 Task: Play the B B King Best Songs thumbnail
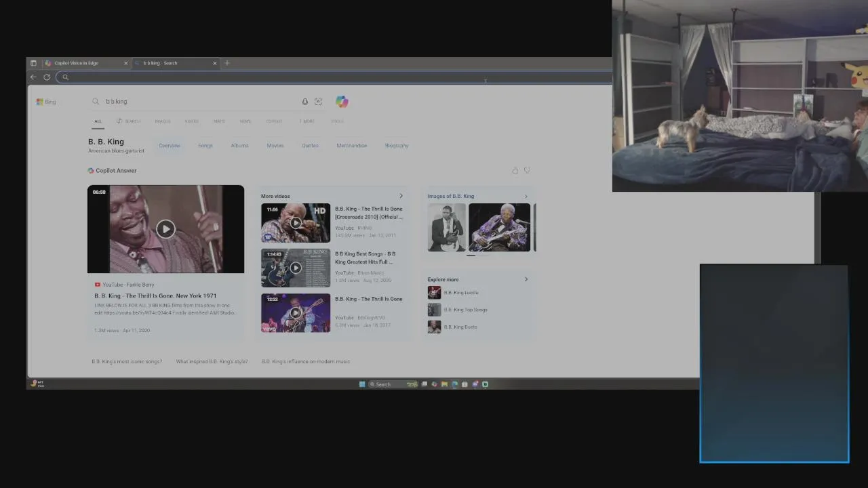tap(296, 268)
